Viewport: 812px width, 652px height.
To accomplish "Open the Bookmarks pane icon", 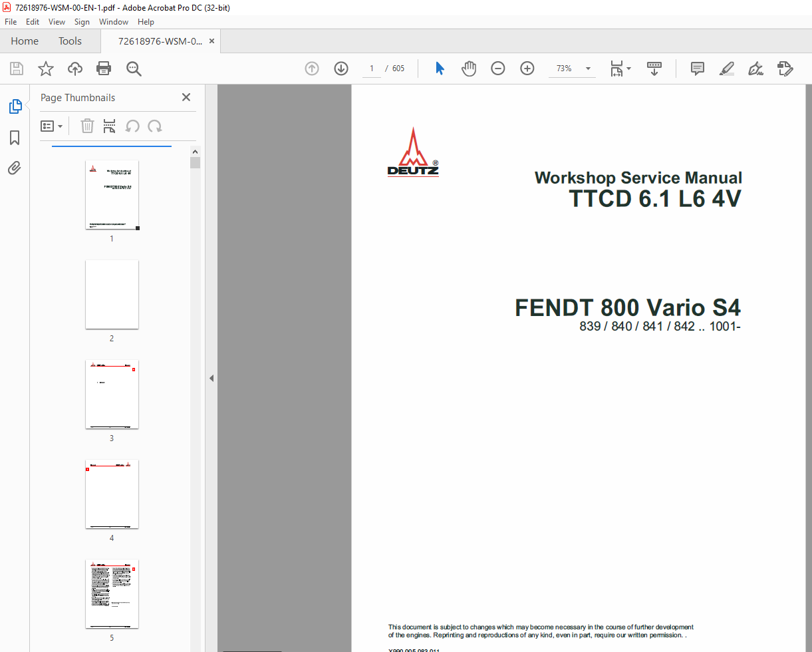I will [15, 138].
